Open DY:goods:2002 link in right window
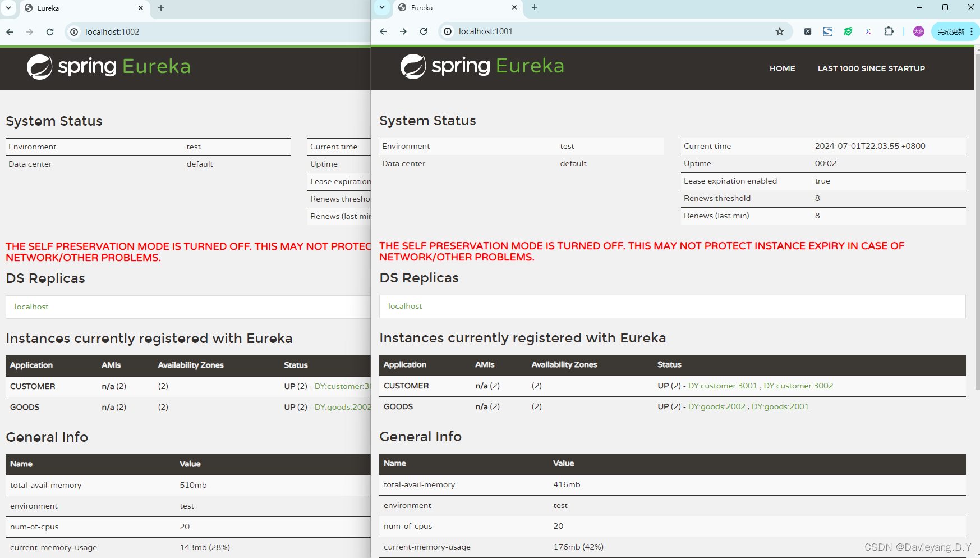Screen dimensions: 980x558 717,406
